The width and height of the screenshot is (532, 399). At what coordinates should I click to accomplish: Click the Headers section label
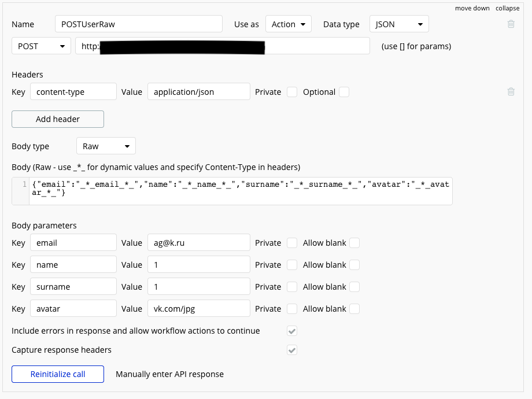pyautogui.click(x=28, y=75)
